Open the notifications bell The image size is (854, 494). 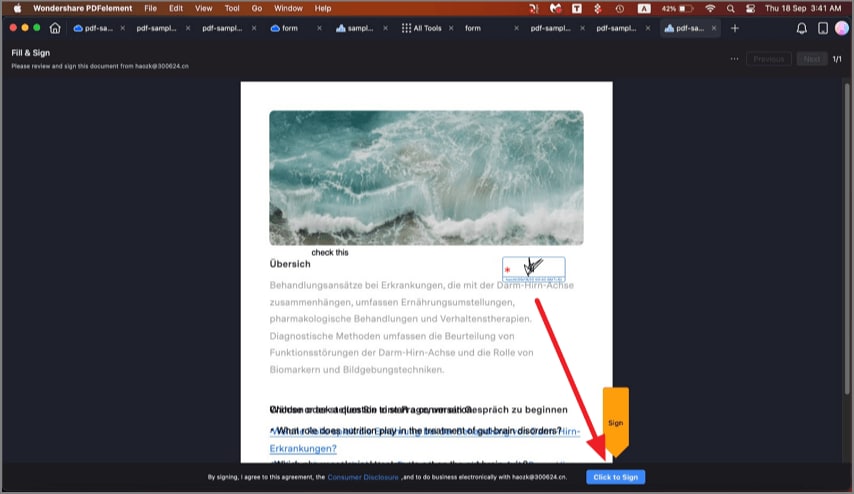[801, 28]
